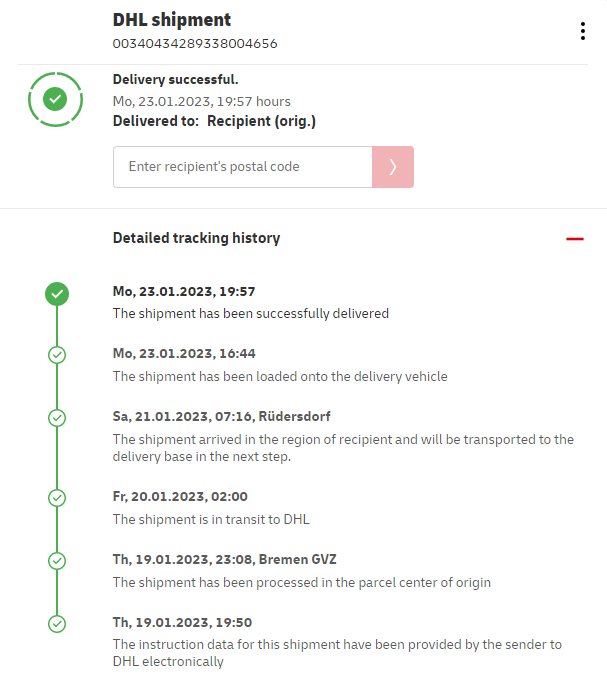Open the three-dot shipment options menu
Screen dimensions: 607x684
(583, 31)
